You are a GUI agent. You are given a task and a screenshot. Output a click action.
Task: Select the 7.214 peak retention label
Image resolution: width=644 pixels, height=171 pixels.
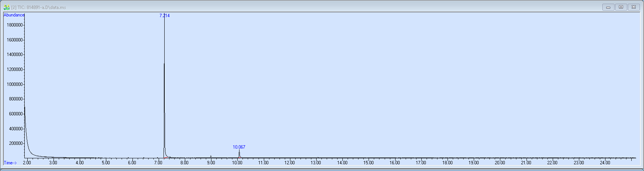(164, 16)
